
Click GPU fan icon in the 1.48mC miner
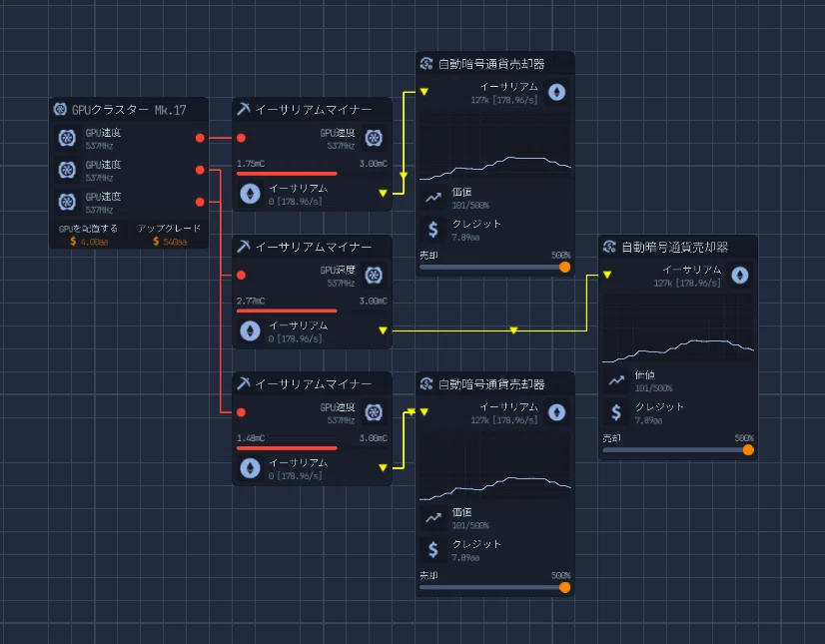point(374,412)
